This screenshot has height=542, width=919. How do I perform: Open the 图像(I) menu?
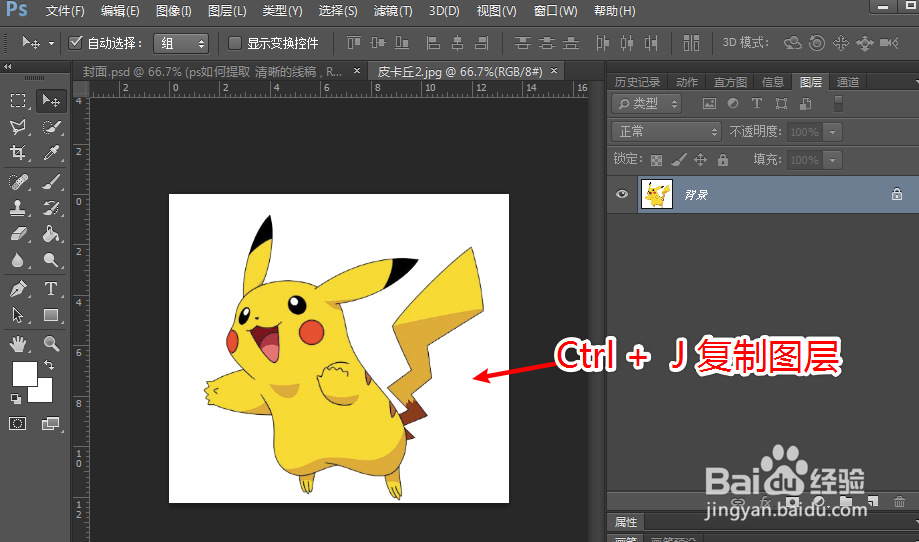click(173, 11)
